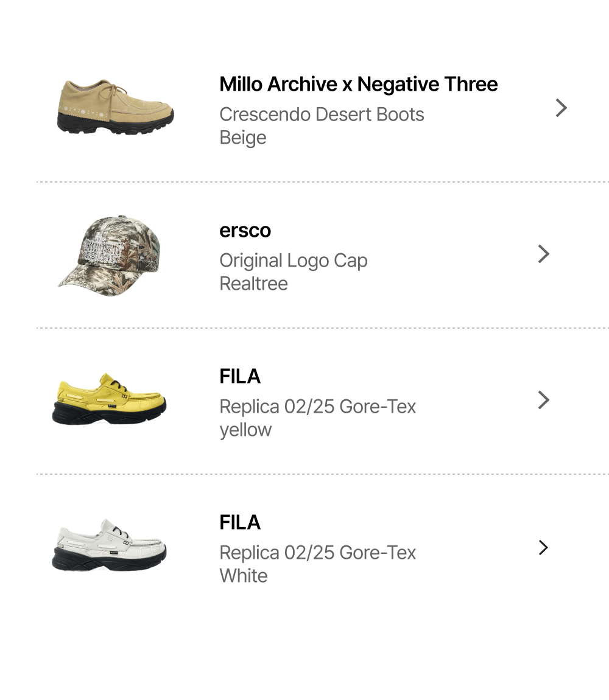Click the ersco brand name

tap(245, 231)
